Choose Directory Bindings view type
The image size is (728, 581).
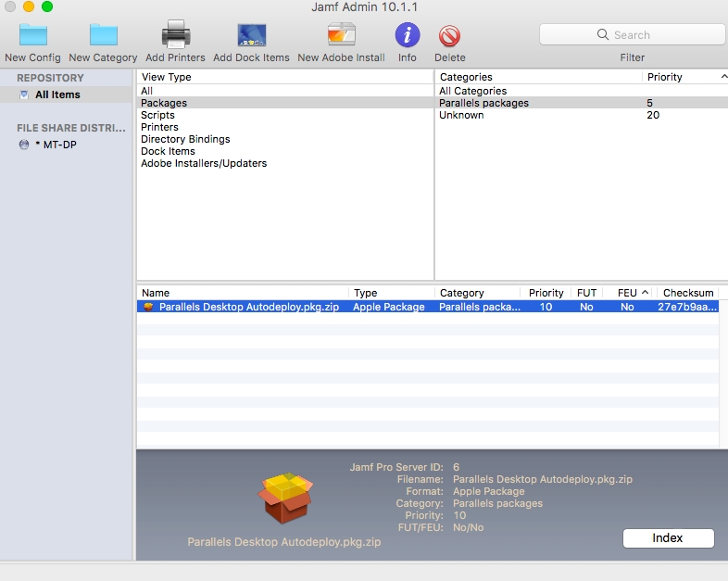185,139
